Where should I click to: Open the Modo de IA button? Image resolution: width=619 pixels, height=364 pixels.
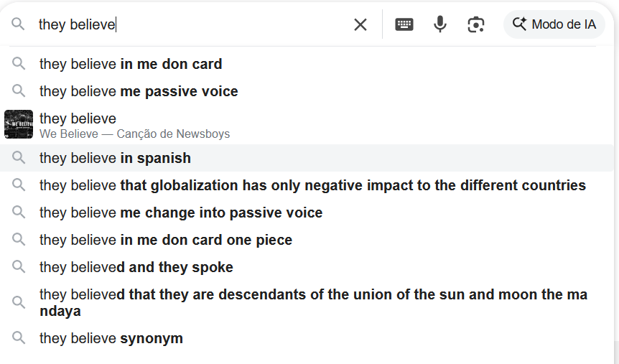(x=554, y=24)
